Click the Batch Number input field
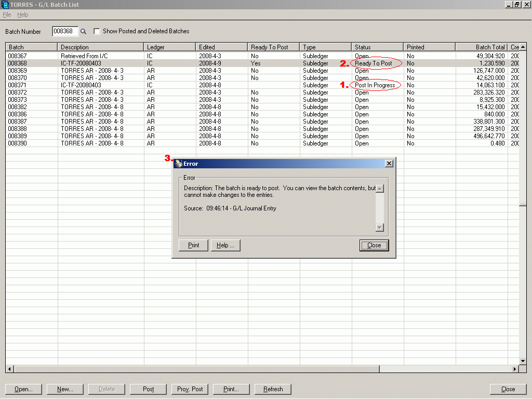The width and height of the screenshot is (532, 399). [x=65, y=32]
